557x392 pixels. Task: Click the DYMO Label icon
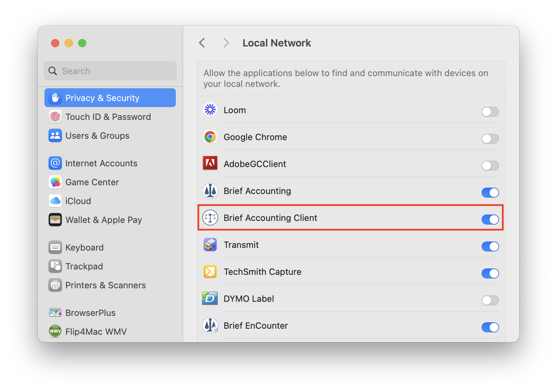pos(210,298)
